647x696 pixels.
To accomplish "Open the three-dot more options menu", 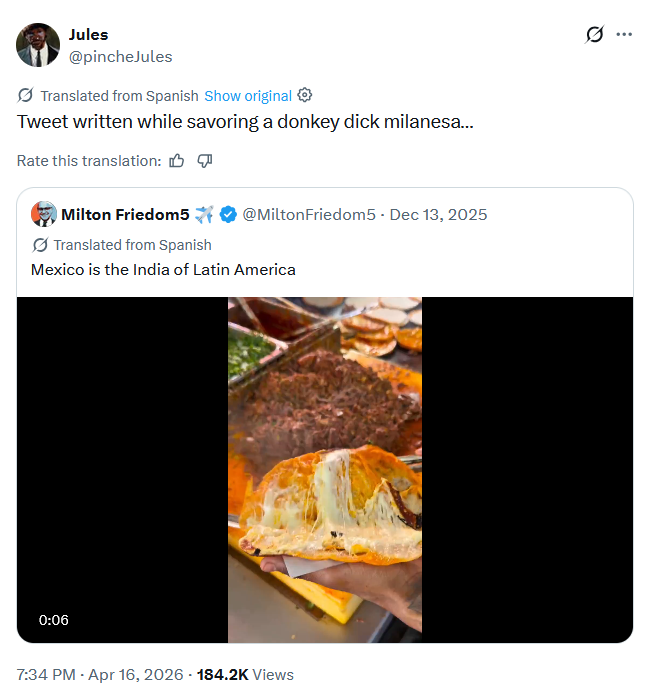I will pyautogui.click(x=625, y=35).
